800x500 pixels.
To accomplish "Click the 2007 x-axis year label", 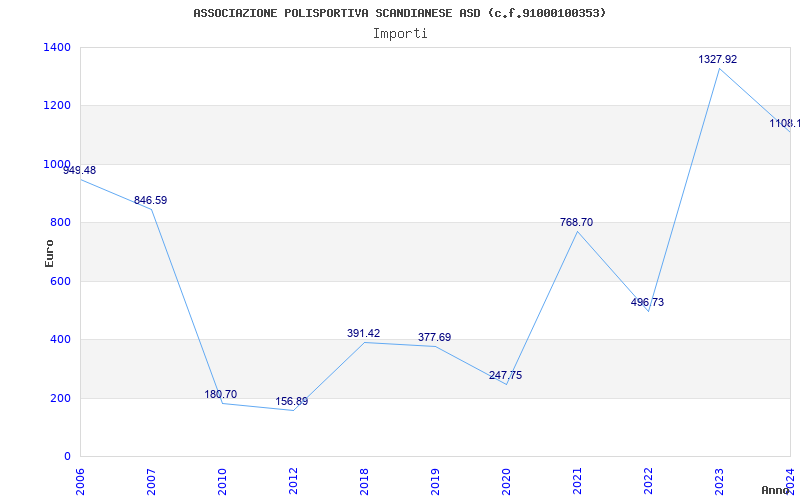I will pyautogui.click(x=151, y=481).
